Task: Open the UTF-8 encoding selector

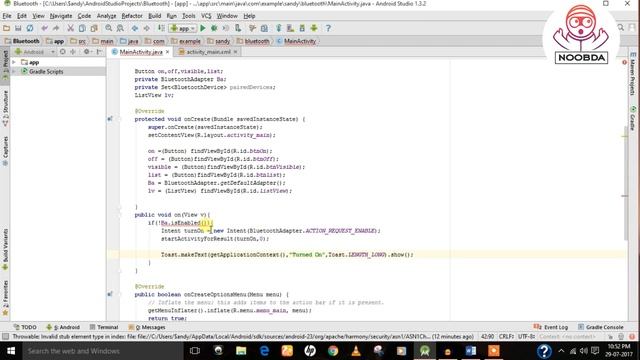Action: pyautogui.click(x=527, y=337)
